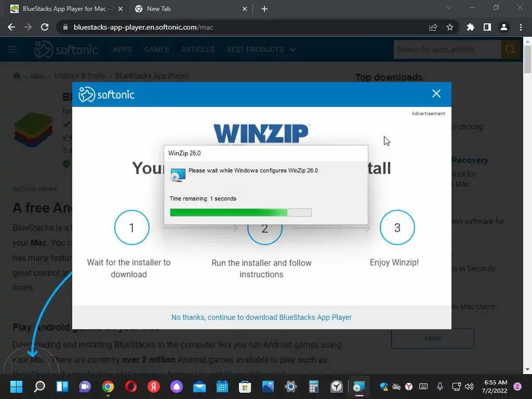
Task: Toggle the Chrome side panel icon
Action: 487,27
